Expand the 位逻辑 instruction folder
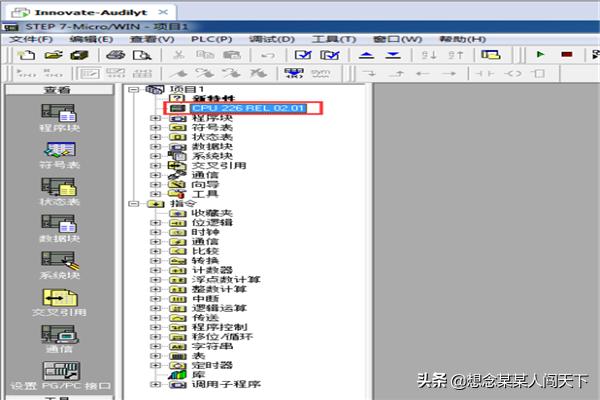Image resolution: width=600 pixels, height=400 pixels. (155, 222)
